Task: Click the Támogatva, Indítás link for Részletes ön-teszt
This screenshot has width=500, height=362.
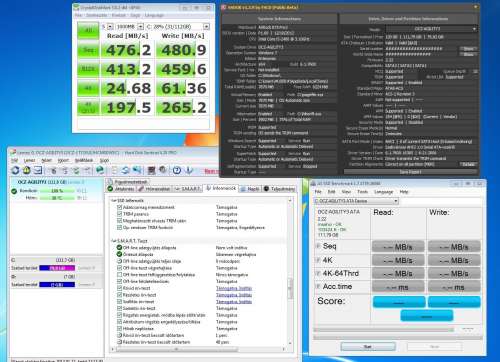Action: click(234, 295)
